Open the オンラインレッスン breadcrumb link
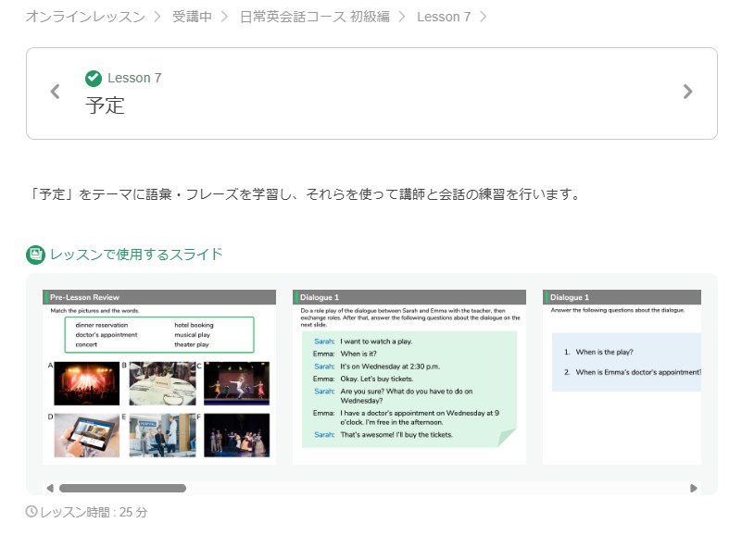Screen dimensions: 742x560 click(x=85, y=17)
